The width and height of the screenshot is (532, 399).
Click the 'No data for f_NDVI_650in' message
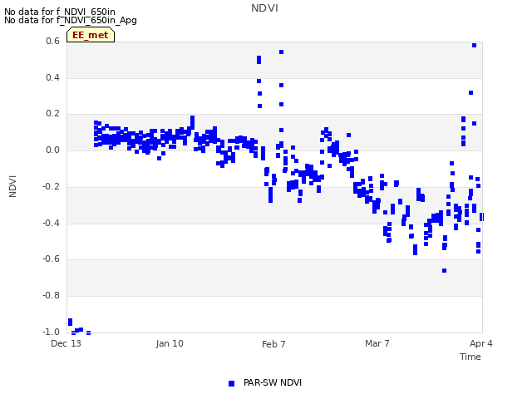click(60, 12)
